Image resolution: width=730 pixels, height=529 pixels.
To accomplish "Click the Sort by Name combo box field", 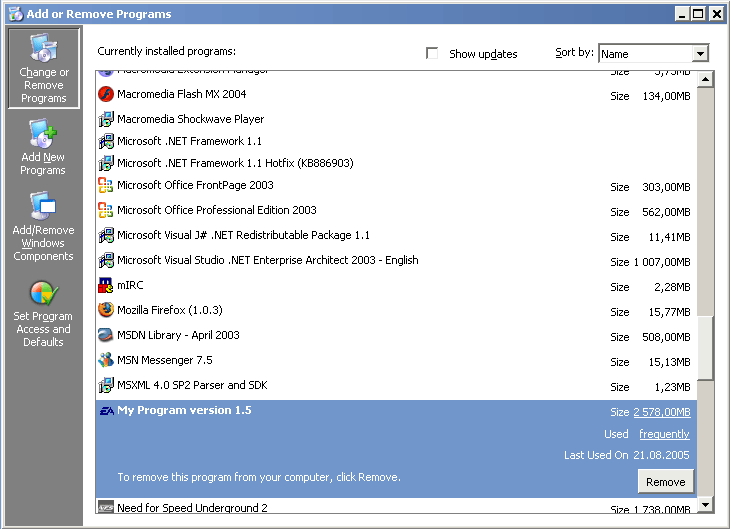I will (x=654, y=53).
